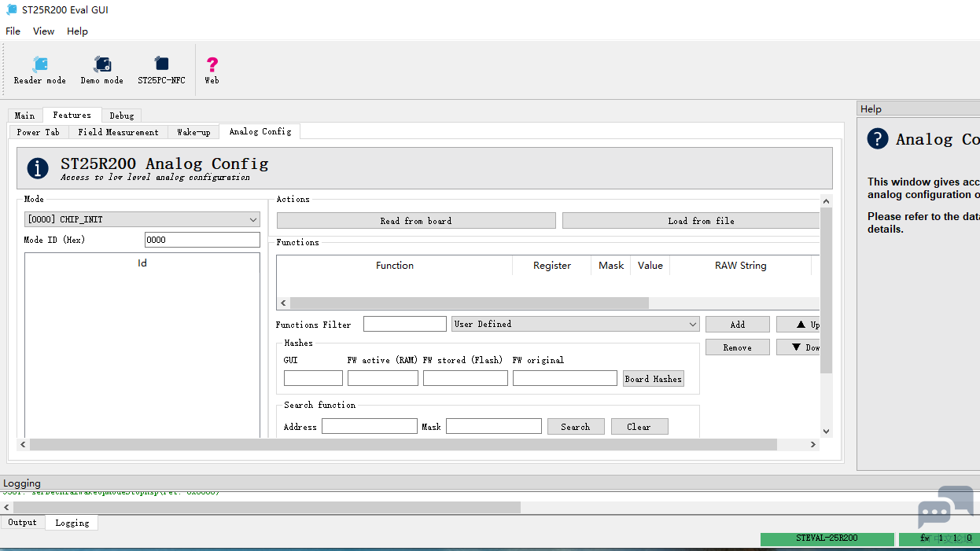Viewport: 980px width, 551px height.
Task: Click the RAW String column header
Action: 741,266
